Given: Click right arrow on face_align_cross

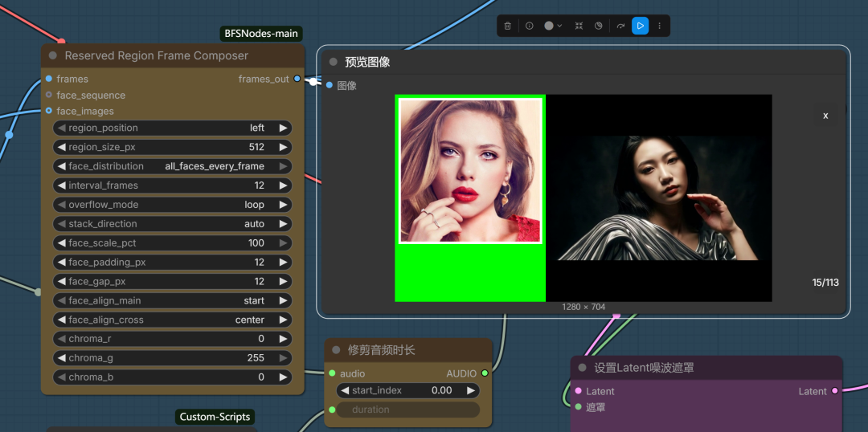Looking at the screenshot, I should point(284,320).
